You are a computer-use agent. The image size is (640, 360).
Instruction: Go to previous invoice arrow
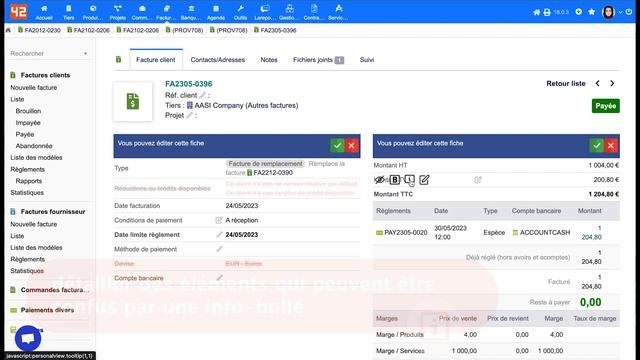[598, 83]
